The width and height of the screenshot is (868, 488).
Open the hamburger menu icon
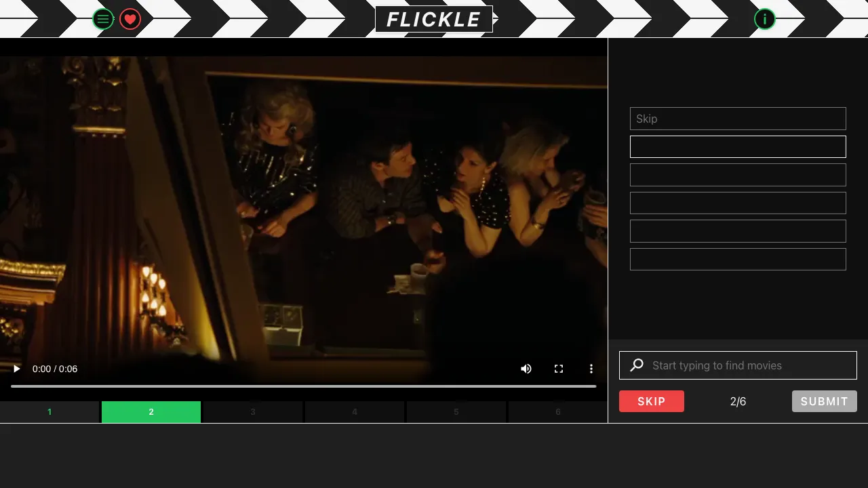103,19
